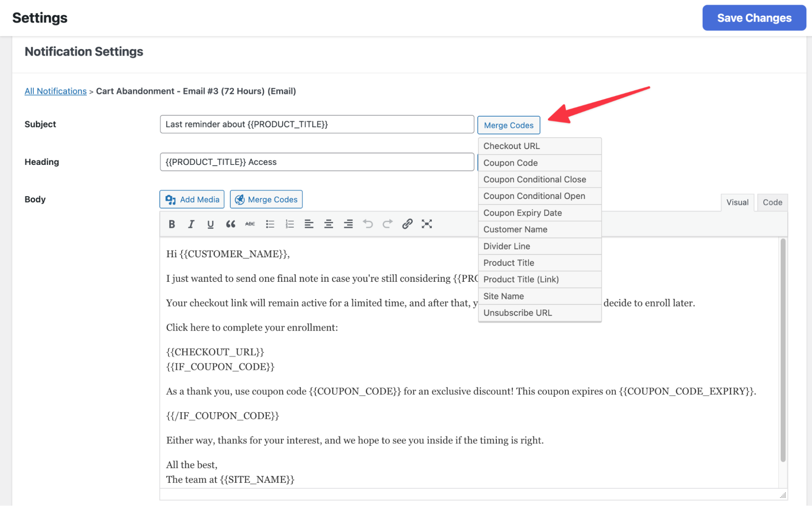This screenshot has width=812, height=506.
Task: Select Customer Name merge code
Action: point(539,229)
